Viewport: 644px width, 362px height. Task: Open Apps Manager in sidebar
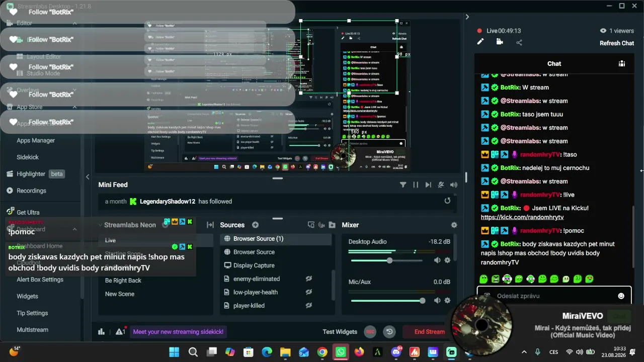pyautogui.click(x=36, y=140)
